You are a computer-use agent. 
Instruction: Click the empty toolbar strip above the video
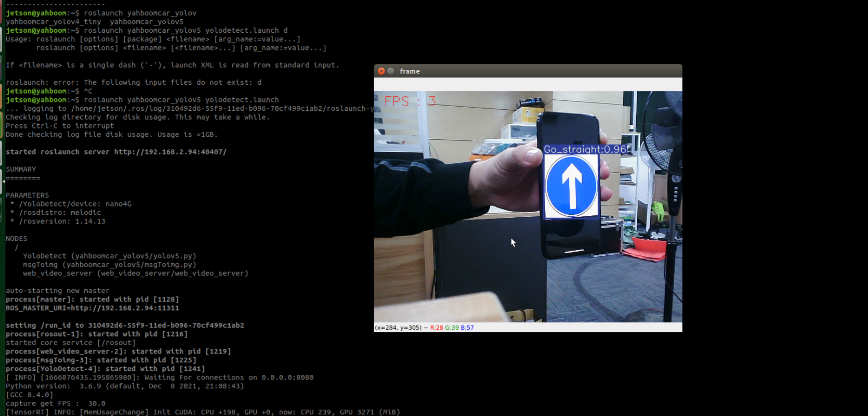pos(528,84)
